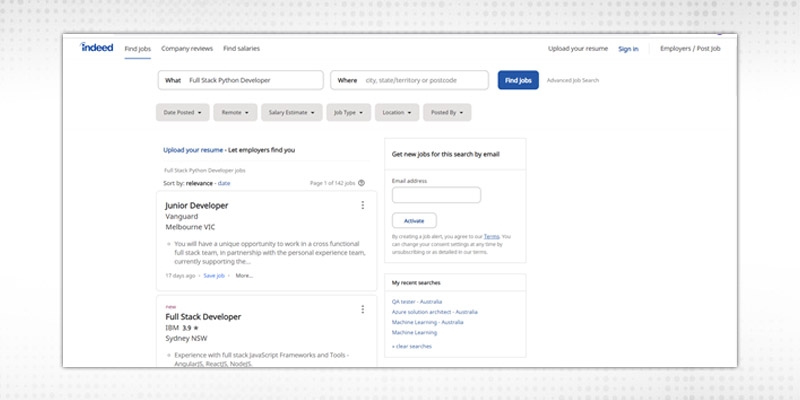Open options menu for Junior Developer job
Image resolution: width=800 pixels, height=400 pixels.
(362, 205)
